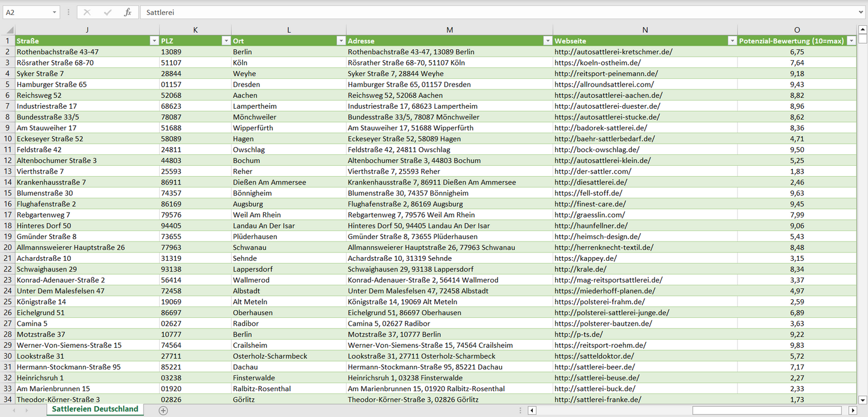Screen dimensions: 868x417
Task: Add a new sheet with the plus icon
Action: [x=163, y=410]
